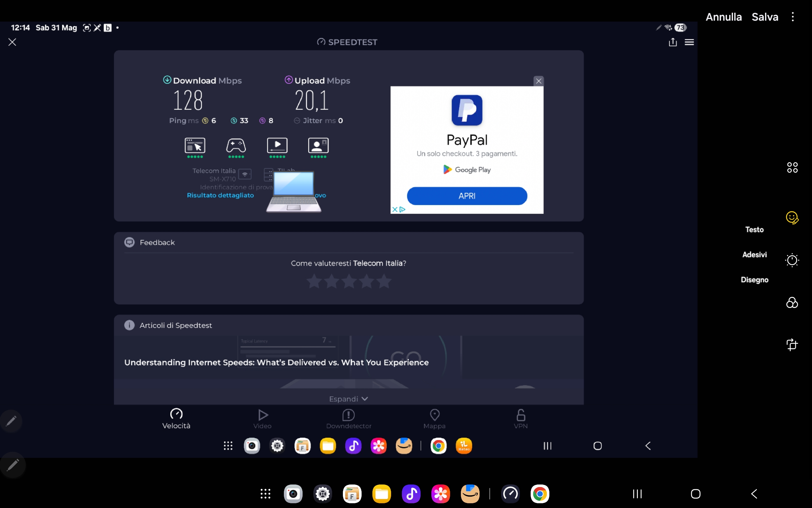Screen dimensions: 812x508
Task: Open the smiley decoration tool icon
Action: pyautogui.click(x=792, y=218)
